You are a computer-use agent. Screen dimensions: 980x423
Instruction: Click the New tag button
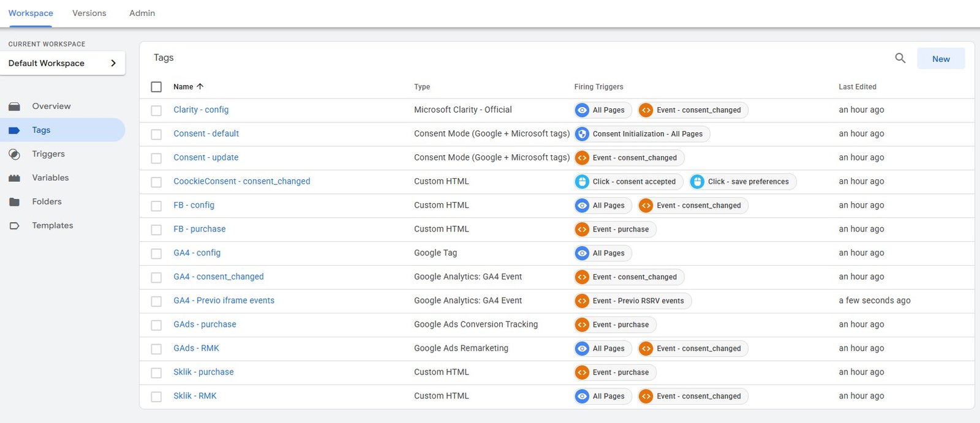coord(940,59)
